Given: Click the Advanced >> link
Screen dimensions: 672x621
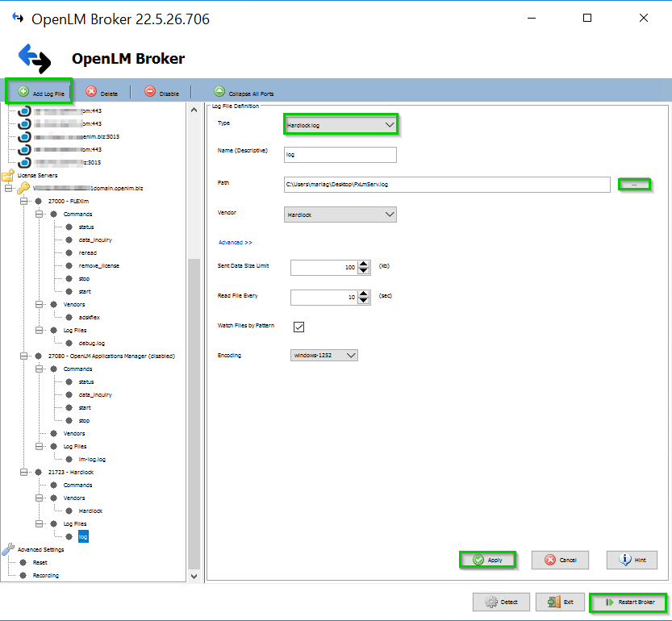Looking at the screenshot, I should click(235, 242).
